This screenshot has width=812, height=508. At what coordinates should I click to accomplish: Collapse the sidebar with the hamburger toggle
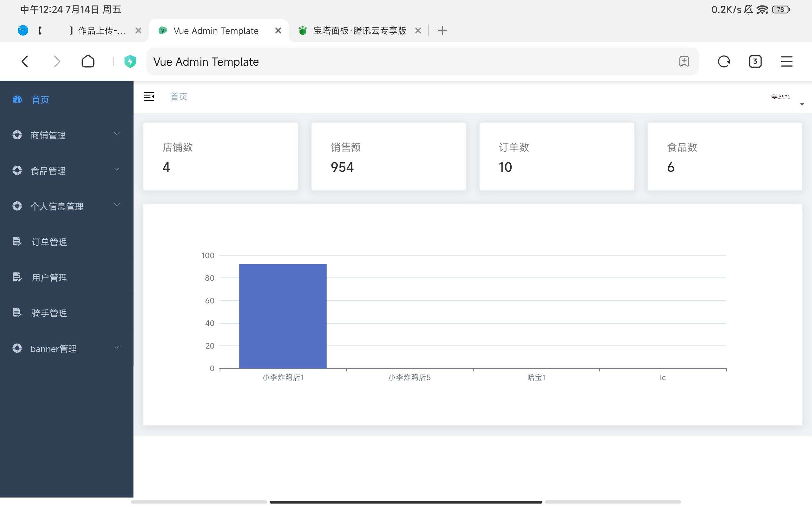(149, 97)
